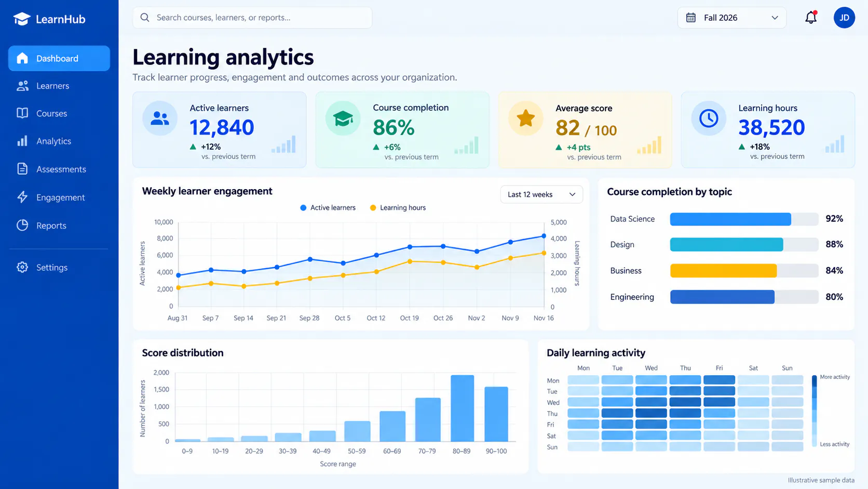
Task: Open the Analytics menu item label
Action: click(53, 141)
